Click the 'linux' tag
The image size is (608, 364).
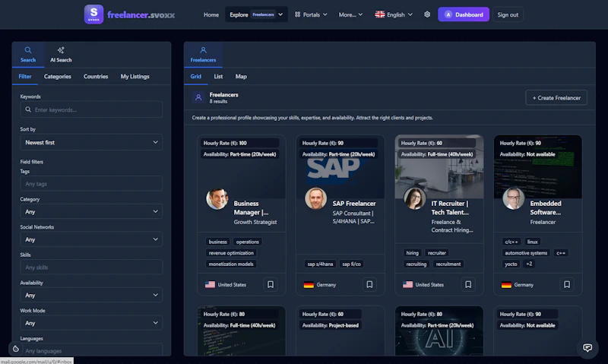point(533,242)
